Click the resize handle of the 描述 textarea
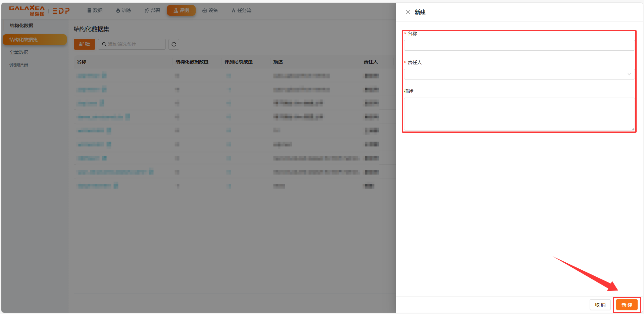The width and height of the screenshot is (644, 314). 633,128
